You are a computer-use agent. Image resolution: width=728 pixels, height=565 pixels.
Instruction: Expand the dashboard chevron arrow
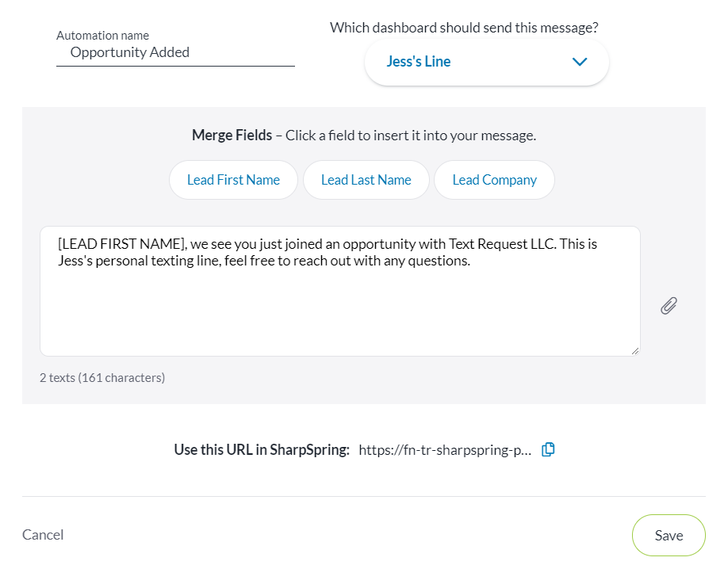tap(580, 62)
